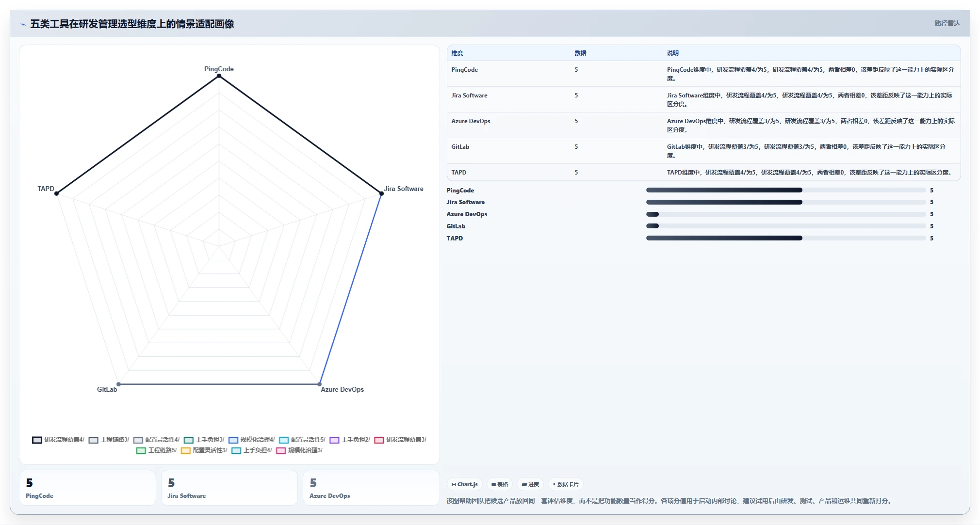Open the Azure DevOps summary card

click(x=371, y=488)
